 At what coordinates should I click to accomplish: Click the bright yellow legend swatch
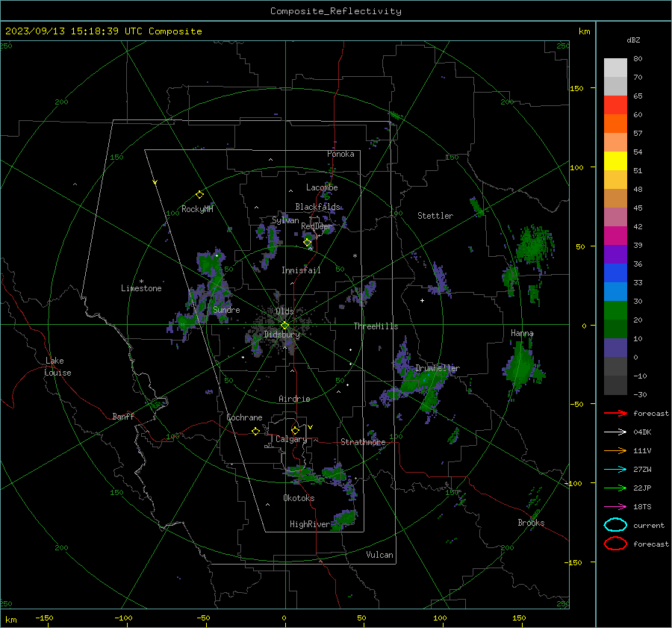(x=615, y=161)
